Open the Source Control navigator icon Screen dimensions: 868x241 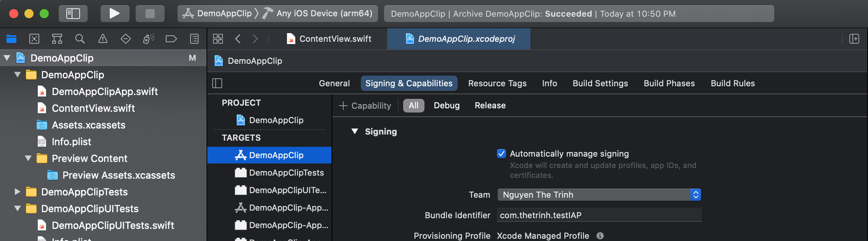click(x=34, y=39)
